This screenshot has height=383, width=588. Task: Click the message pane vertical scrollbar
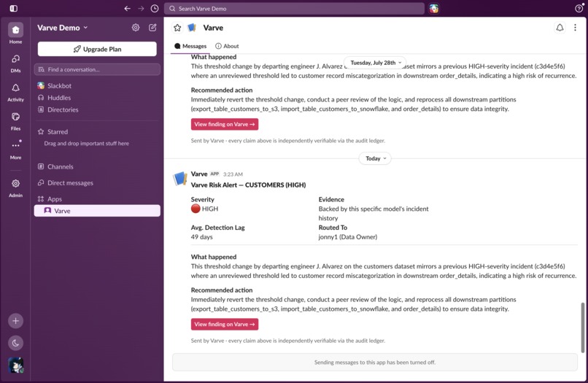click(x=582, y=328)
